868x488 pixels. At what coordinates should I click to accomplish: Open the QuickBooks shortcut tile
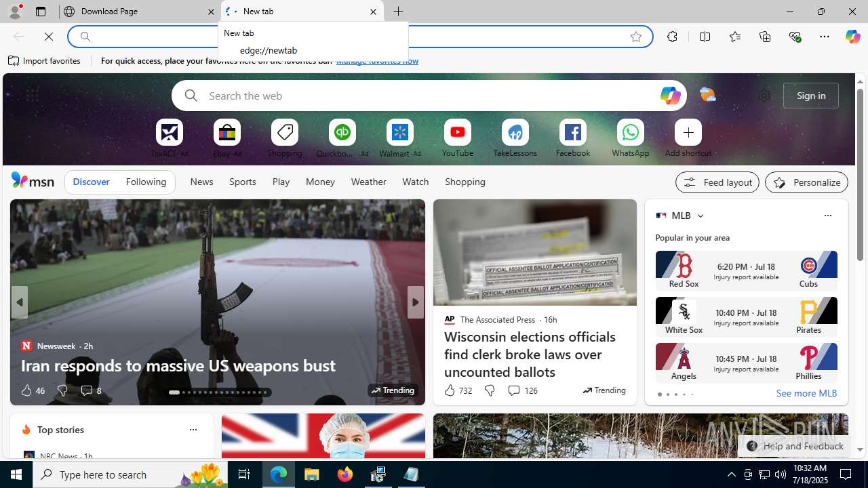pos(342,133)
